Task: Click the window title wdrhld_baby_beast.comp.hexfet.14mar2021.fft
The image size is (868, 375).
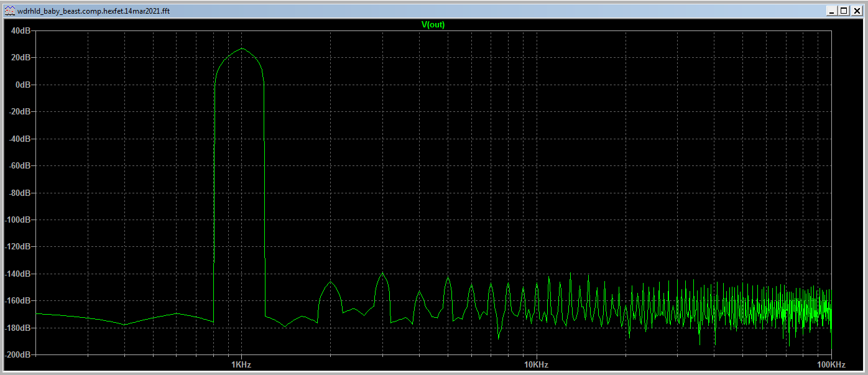Action: tap(93, 11)
